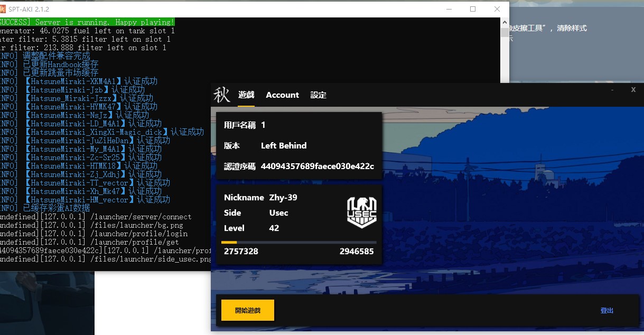
Task: Click the Hatsune_Miraki-Jzzx console line
Action: click(x=77, y=98)
